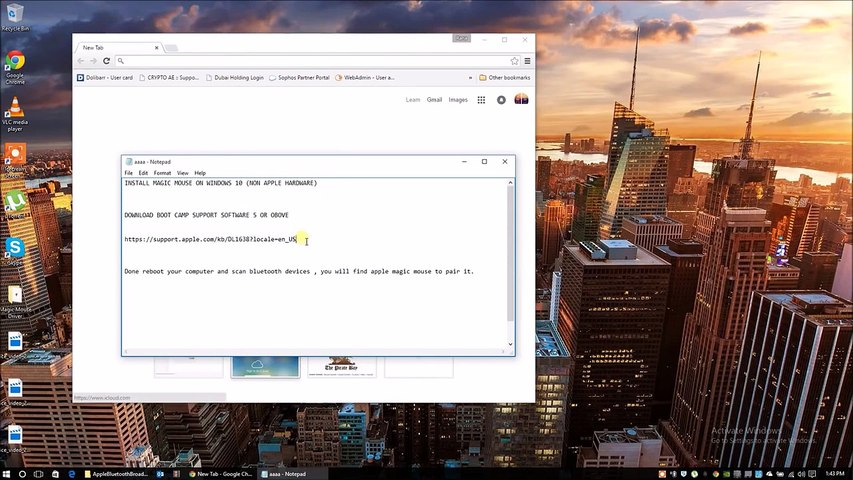This screenshot has height=480, width=853.
Task: Click the Learn link on the page
Action: (413, 100)
